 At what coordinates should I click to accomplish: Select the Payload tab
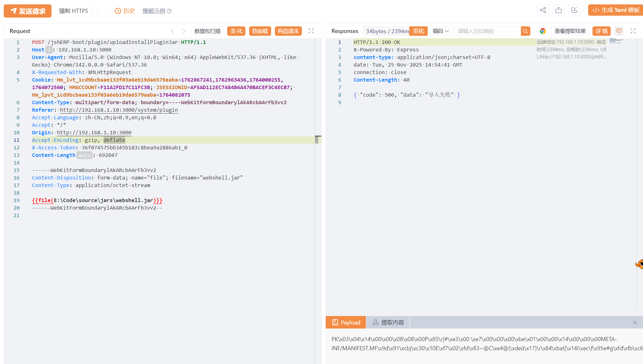click(x=346, y=322)
